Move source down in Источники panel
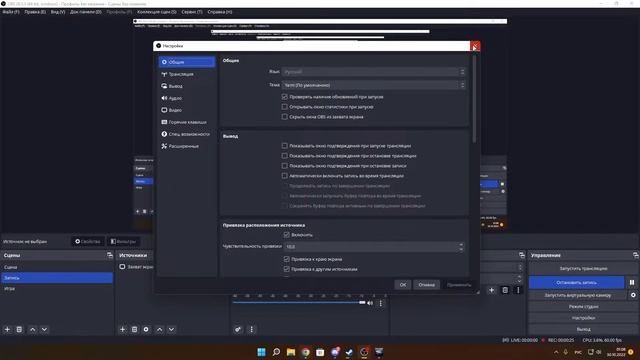The height and width of the screenshot is (360, 640). 171,329
